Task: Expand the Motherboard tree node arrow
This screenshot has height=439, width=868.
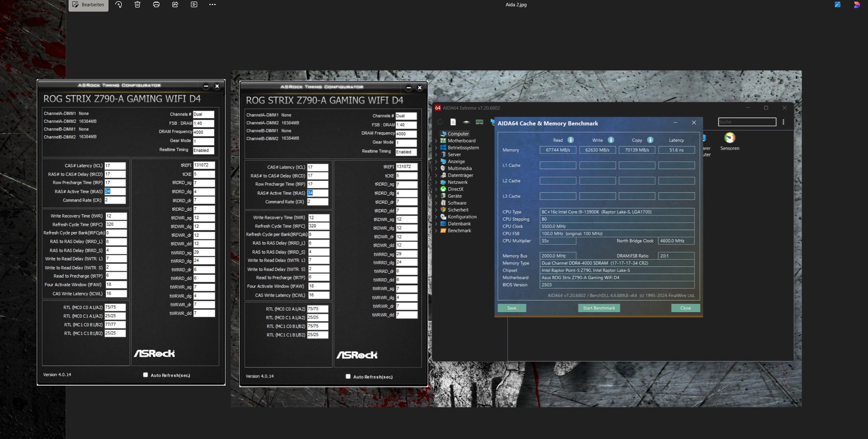Action: click(x=437, y=141)
